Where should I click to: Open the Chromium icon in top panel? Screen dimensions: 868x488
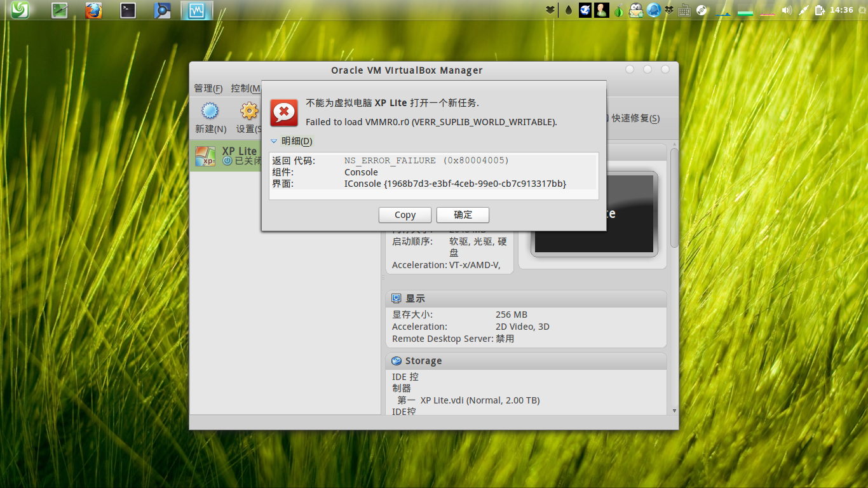click(163, 10)
